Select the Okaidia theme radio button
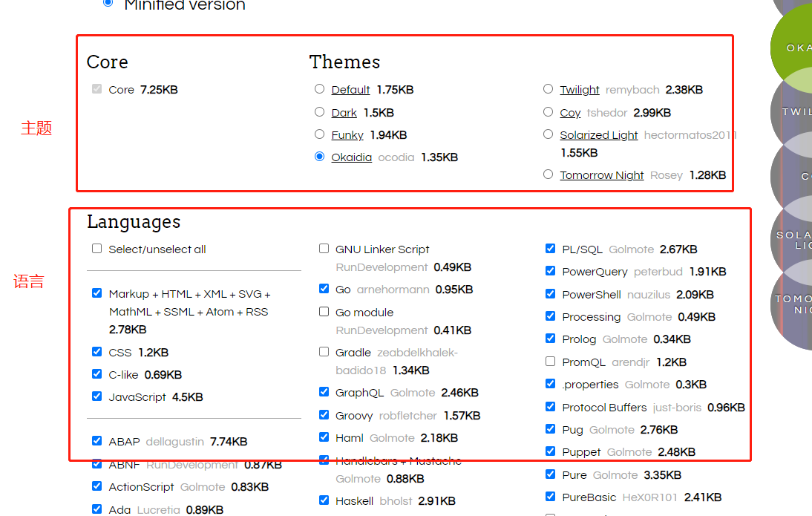 [319, 157]
